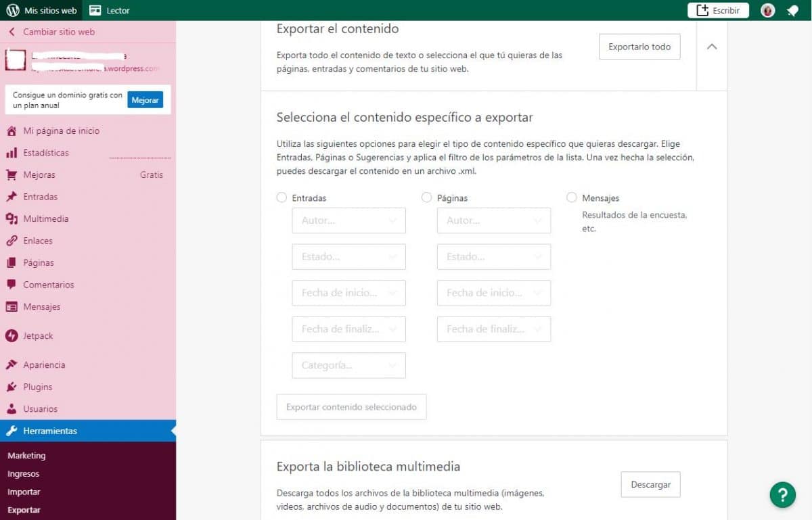Click the back arrow beside Cambiar sitio web
This screenshot has width=812, height=520.
(x=12, y=32)
